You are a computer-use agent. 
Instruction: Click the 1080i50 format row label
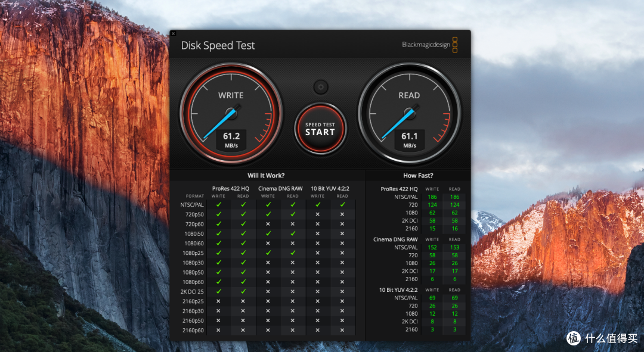tap(194, 234)
